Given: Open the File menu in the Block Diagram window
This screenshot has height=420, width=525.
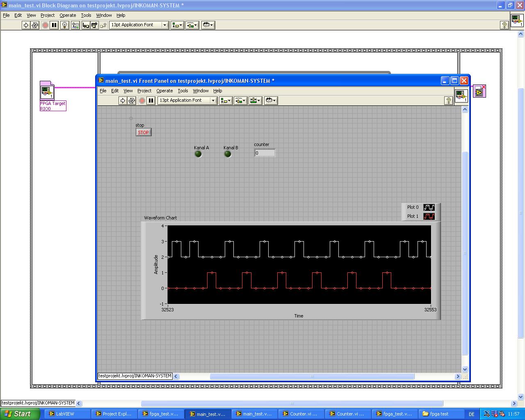Looking at the screenshot, I should point(6,15).
